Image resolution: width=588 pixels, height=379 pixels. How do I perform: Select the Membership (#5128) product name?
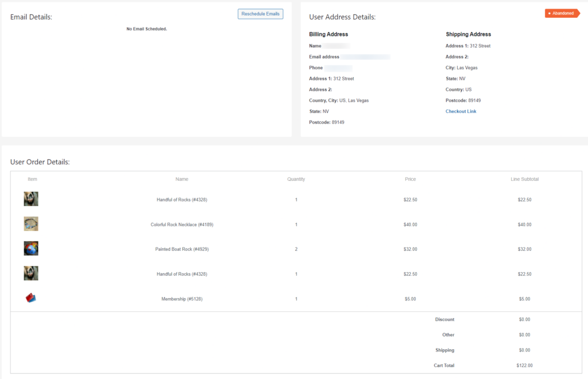[x=182, y=299]
